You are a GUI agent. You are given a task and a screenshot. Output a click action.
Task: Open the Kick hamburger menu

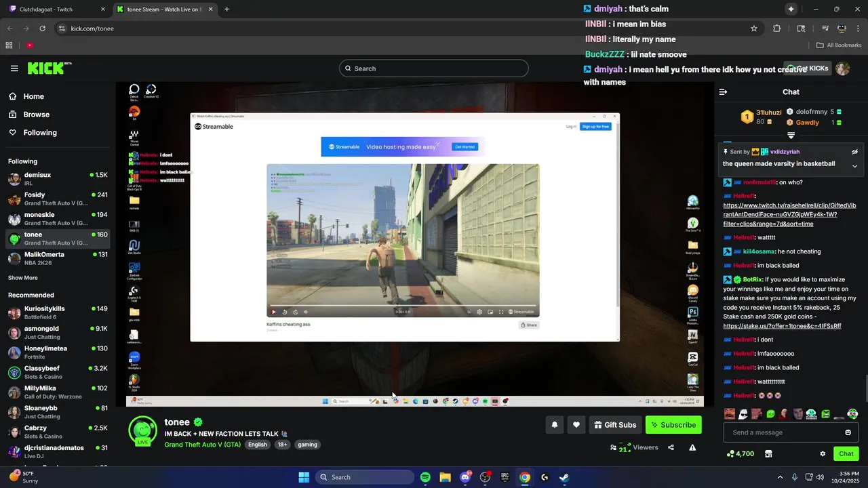pos(14,68)
